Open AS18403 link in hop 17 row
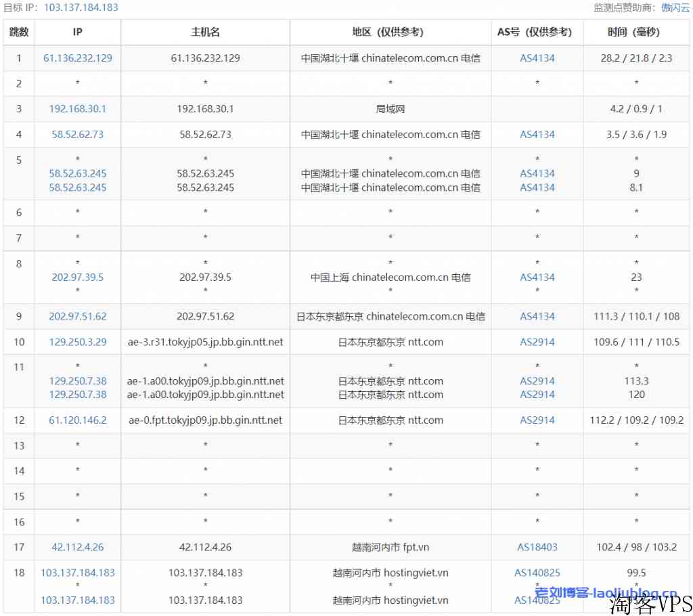This screenshot has width=693, height=616. click(x=537, y=547)
